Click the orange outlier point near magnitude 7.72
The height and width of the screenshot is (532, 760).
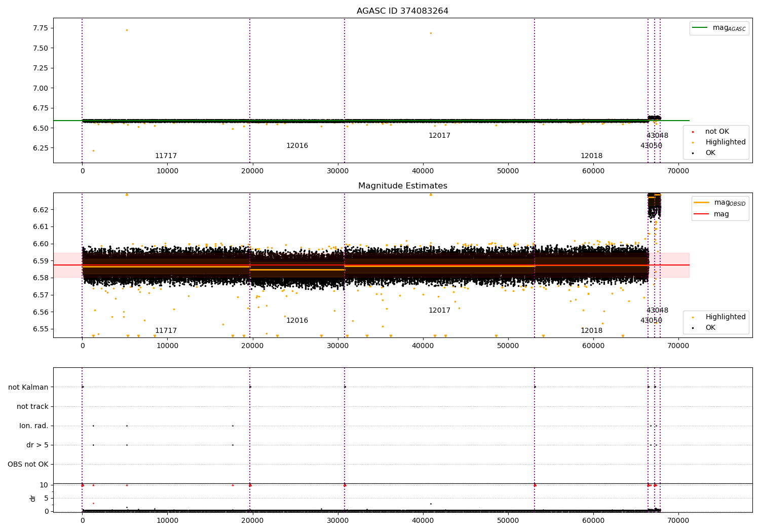(127, 30)
